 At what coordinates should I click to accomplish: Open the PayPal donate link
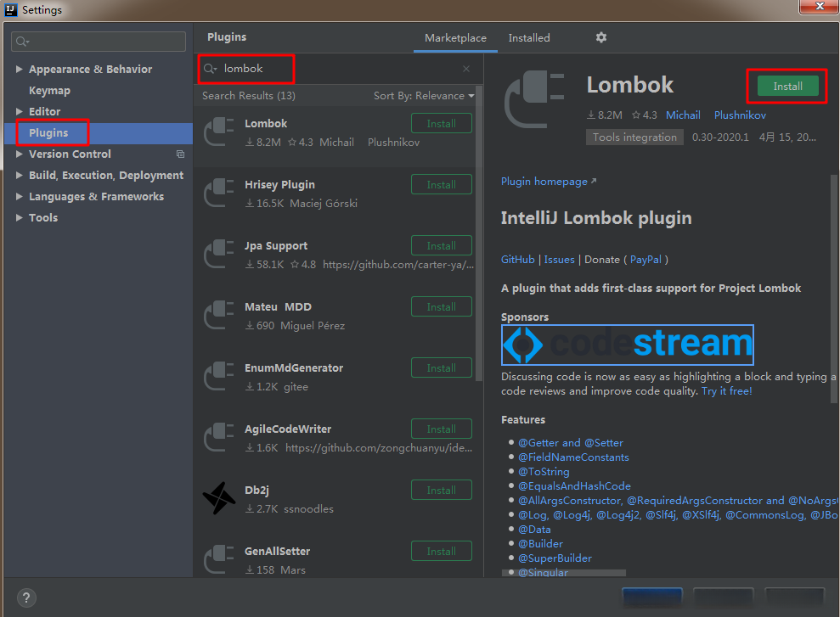(646, 260)
